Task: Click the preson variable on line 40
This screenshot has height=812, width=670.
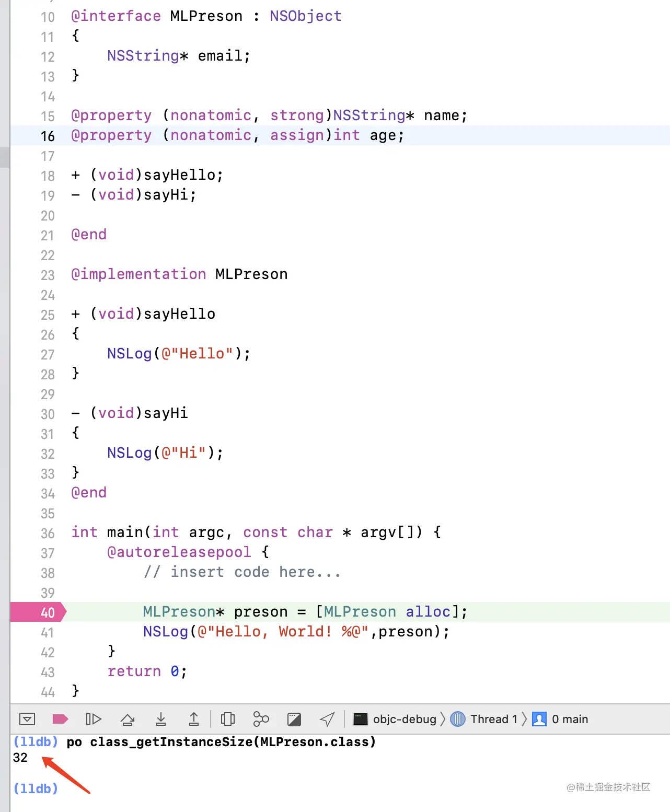Action: (261, 612)
